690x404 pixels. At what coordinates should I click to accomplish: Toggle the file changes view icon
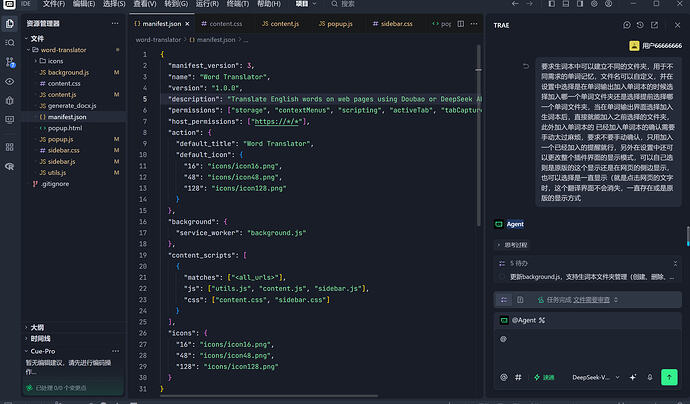(520, 300)
